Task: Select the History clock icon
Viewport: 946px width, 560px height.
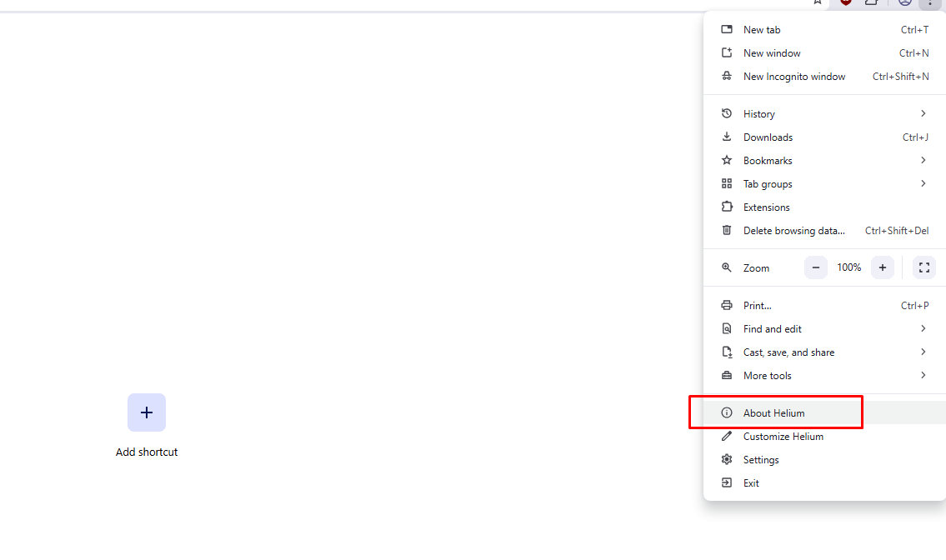Action: pyautogui.click(x=727, y=113)
